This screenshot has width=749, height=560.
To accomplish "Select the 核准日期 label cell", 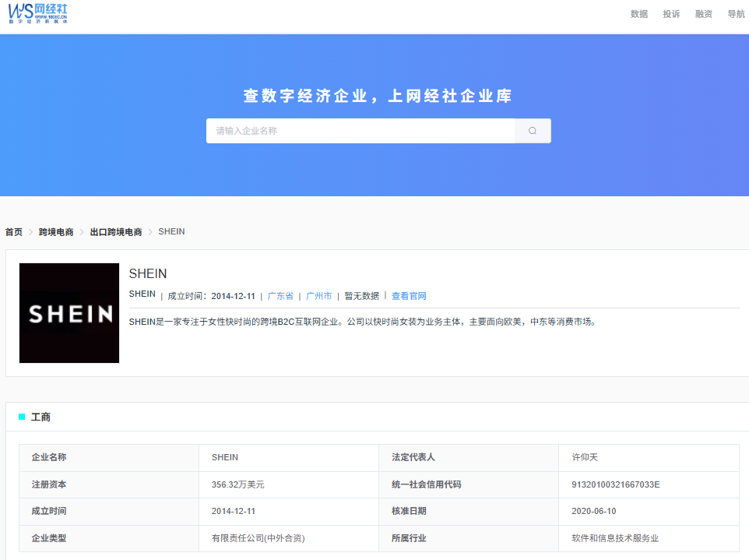I will (469, 512).
